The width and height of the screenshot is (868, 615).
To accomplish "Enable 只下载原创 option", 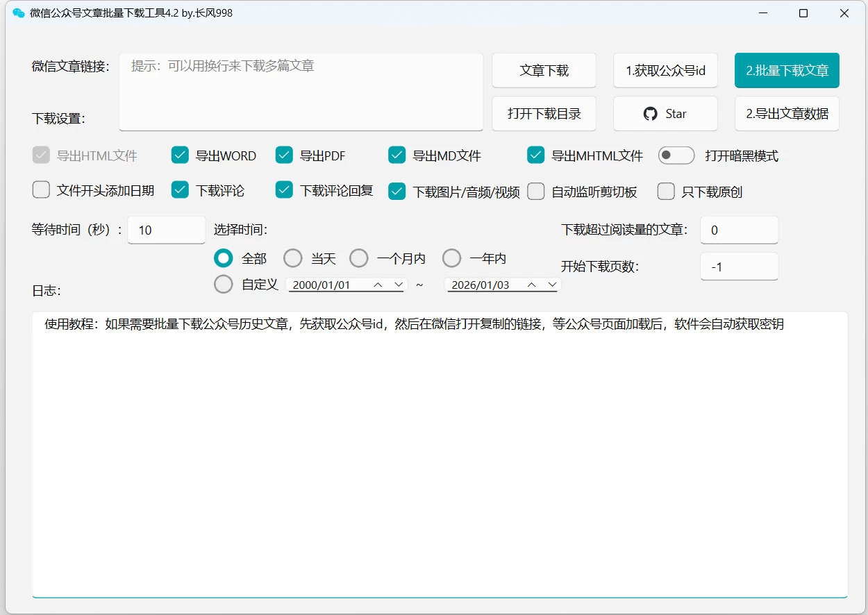I will click(x=666, y=191).
